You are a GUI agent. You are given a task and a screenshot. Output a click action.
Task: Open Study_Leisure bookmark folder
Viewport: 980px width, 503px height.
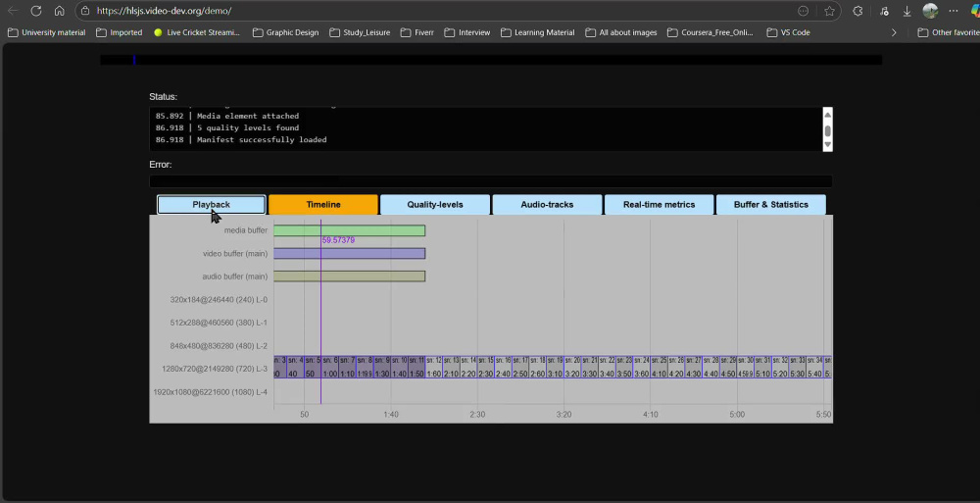click(360, 32)
